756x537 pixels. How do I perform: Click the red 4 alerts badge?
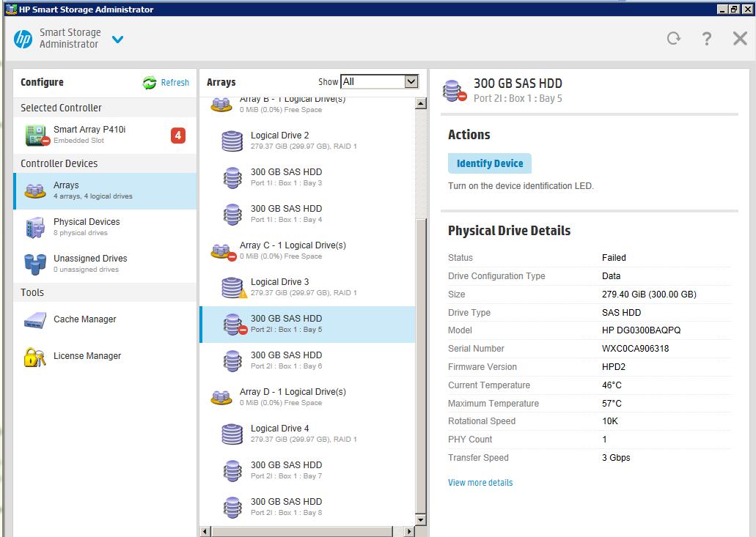178,136
